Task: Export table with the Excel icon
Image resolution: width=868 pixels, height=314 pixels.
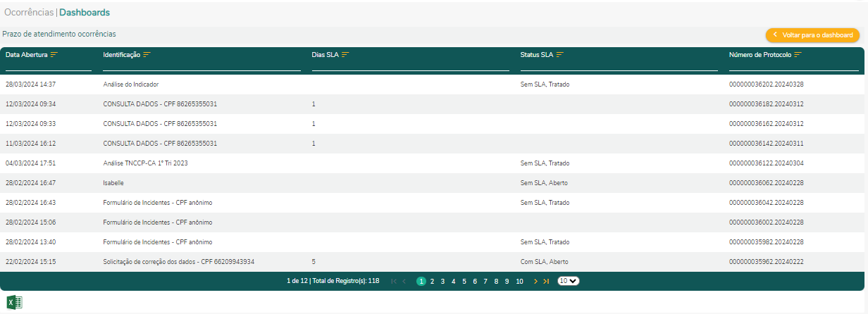Action: click(15, 302)
